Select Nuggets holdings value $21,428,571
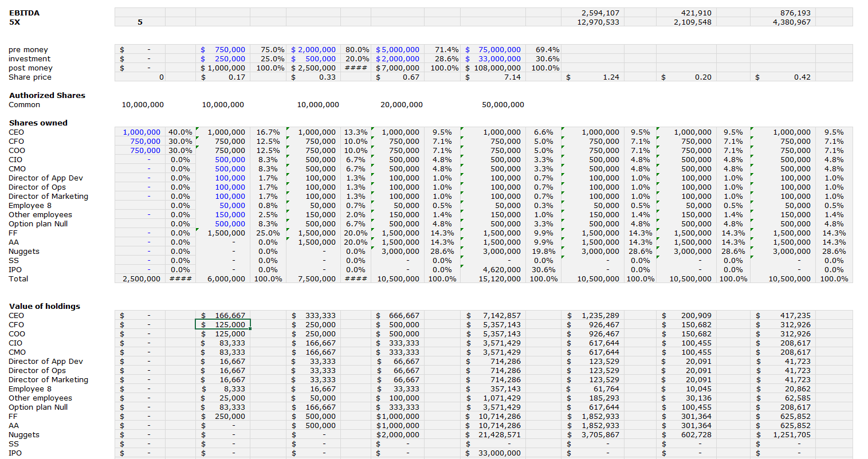The width and height of the screenshot is (868, 459). 493,435
